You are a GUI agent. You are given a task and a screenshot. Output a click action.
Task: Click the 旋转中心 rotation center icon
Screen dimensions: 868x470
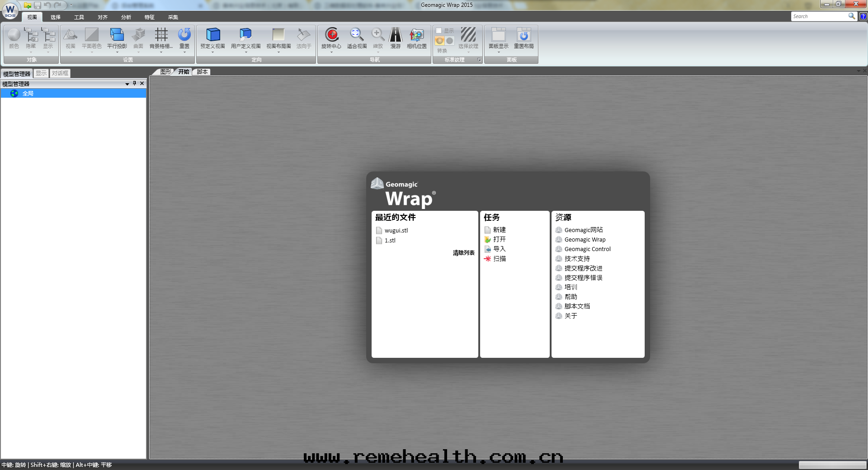331,35
